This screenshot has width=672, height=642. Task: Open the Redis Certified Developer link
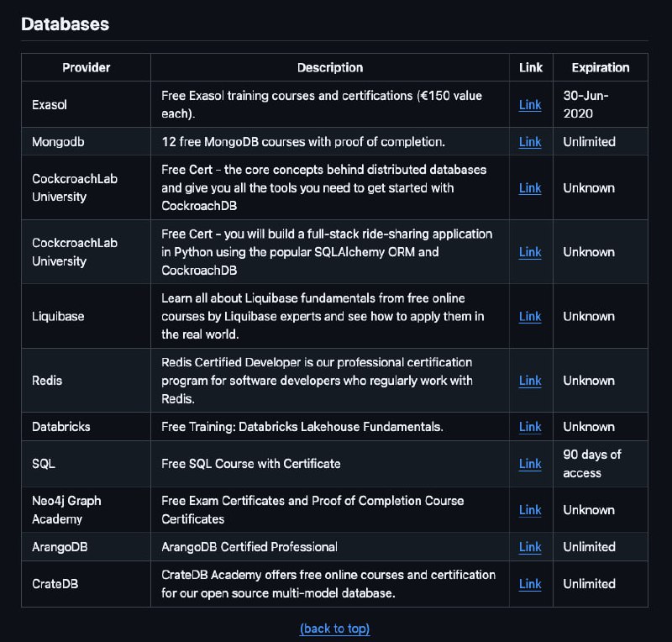tap(530, 381)
